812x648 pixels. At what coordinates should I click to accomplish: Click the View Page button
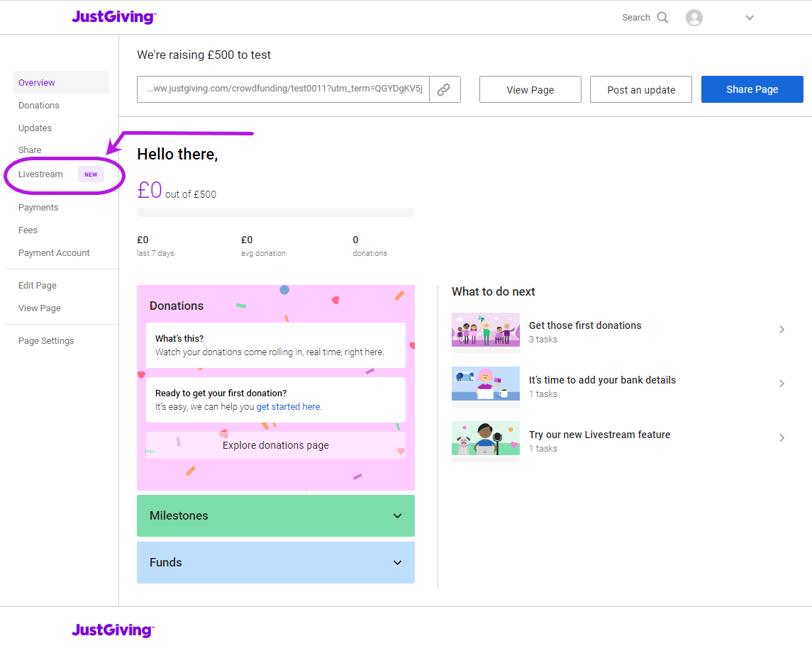pyautogui.click(x=530, y=89)
